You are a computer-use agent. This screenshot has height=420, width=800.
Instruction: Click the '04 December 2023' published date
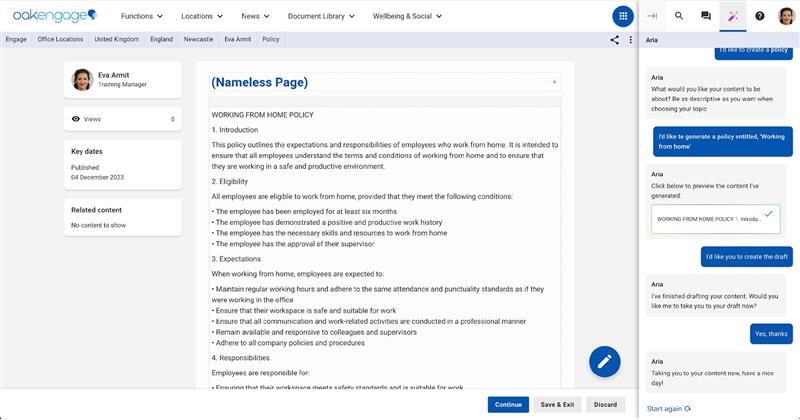click(x=97, y=177)
